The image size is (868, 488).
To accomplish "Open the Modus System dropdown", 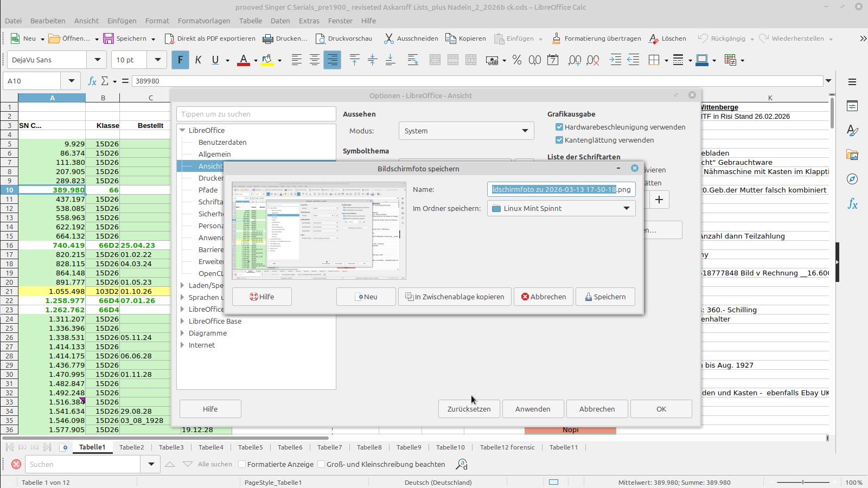I will (x=466, y=131).
